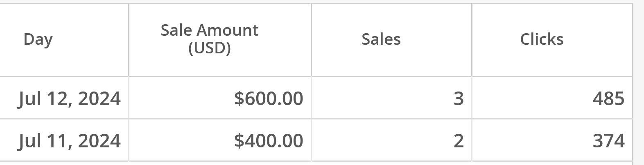Select the sales count of 3

[459, 99]
